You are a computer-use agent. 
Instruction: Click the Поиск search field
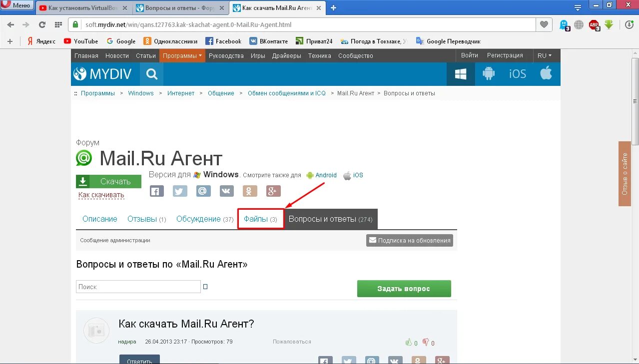(138, 287)
